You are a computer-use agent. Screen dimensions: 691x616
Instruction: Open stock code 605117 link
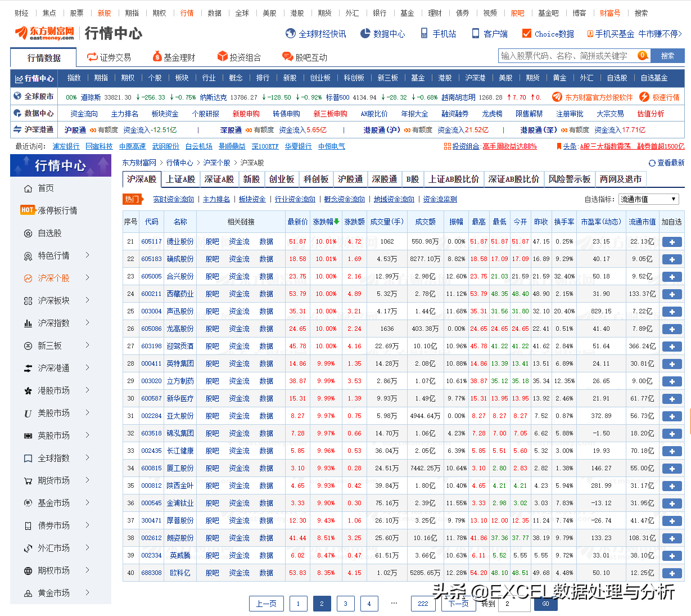click(151, 242)
